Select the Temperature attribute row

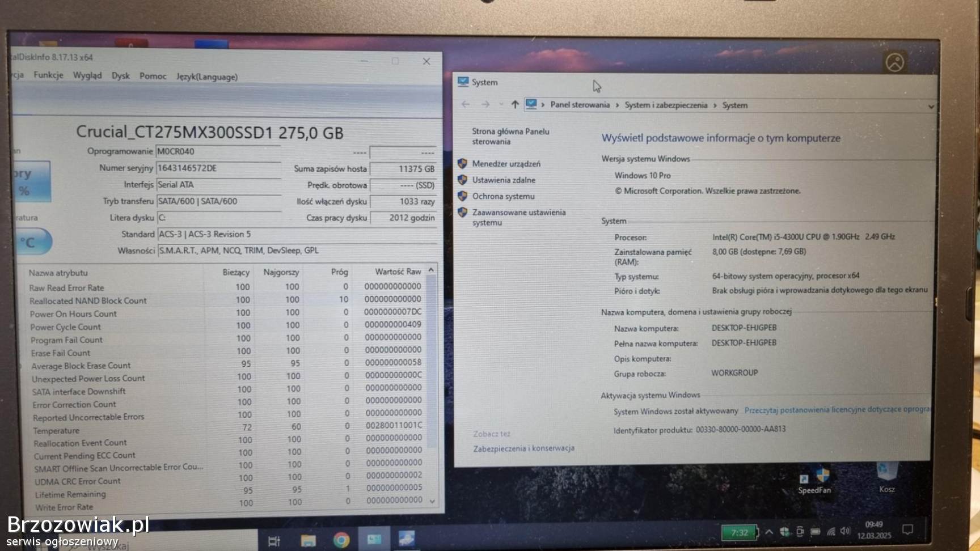227,429
